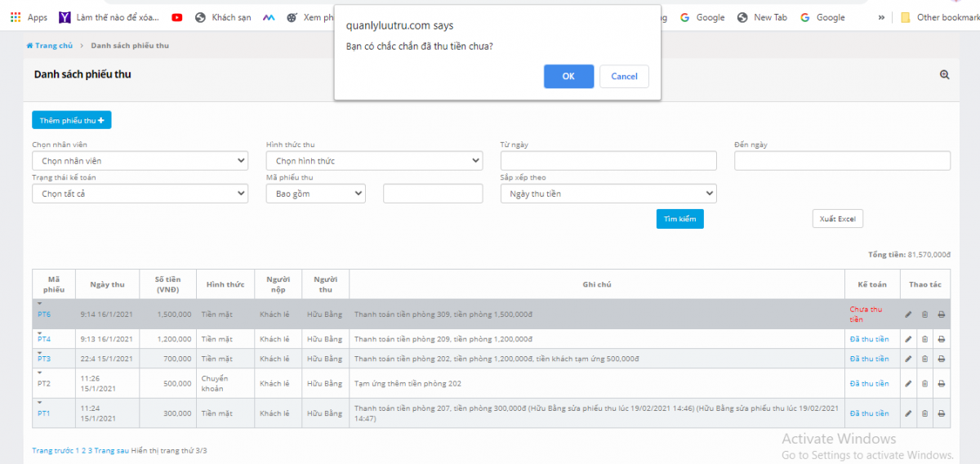This screenshot has height=464, width=980.
Task: Toggle the "Đã thu tiền" status of PT4
Action: click(869, 339)
